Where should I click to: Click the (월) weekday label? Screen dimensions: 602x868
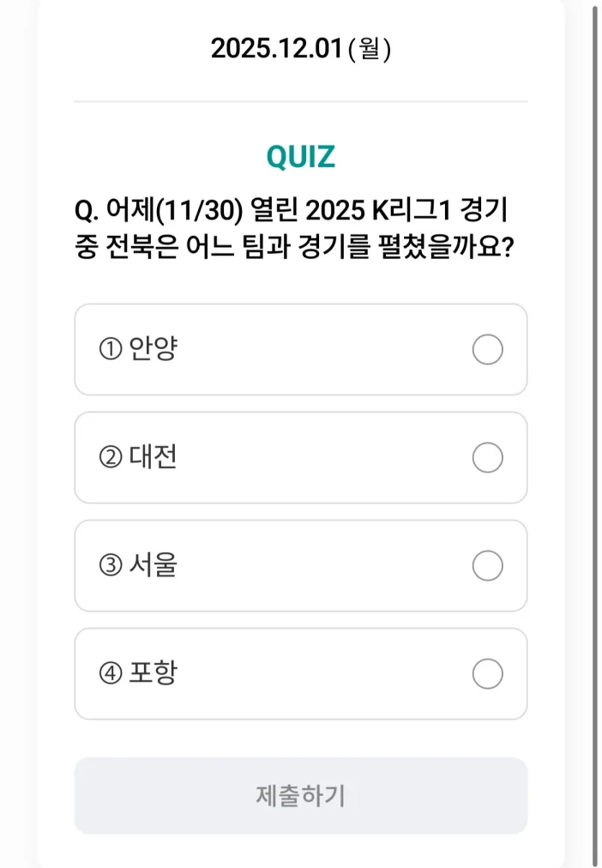pyautogui.click(x=370, y=49)
